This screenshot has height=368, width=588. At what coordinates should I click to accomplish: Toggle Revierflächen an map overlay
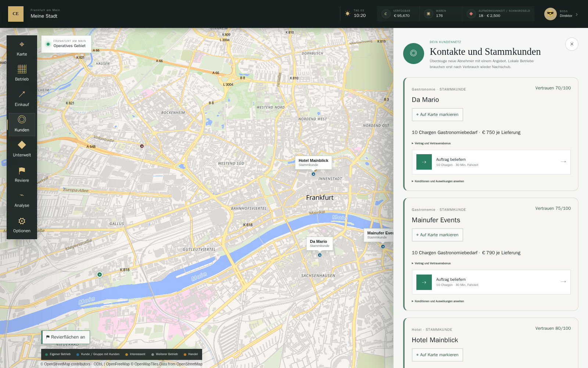click(x=66, y=337)
